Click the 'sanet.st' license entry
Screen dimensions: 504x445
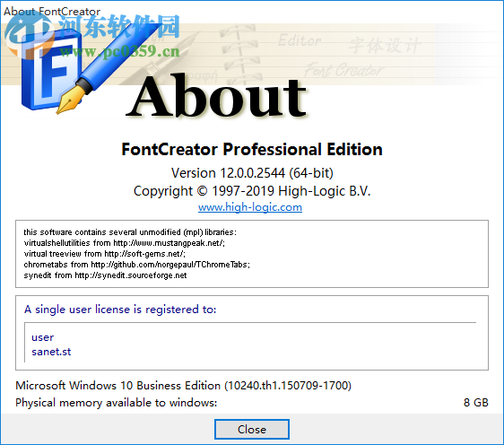click(51, 352)
